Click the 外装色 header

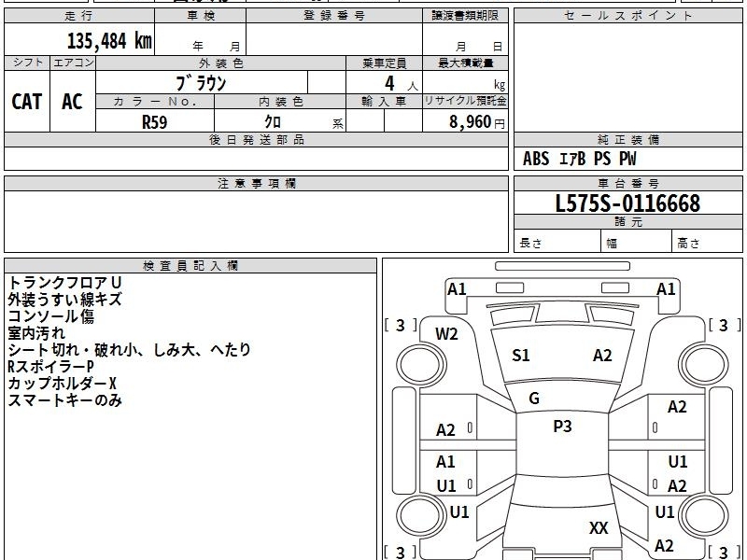pos(220,63)
